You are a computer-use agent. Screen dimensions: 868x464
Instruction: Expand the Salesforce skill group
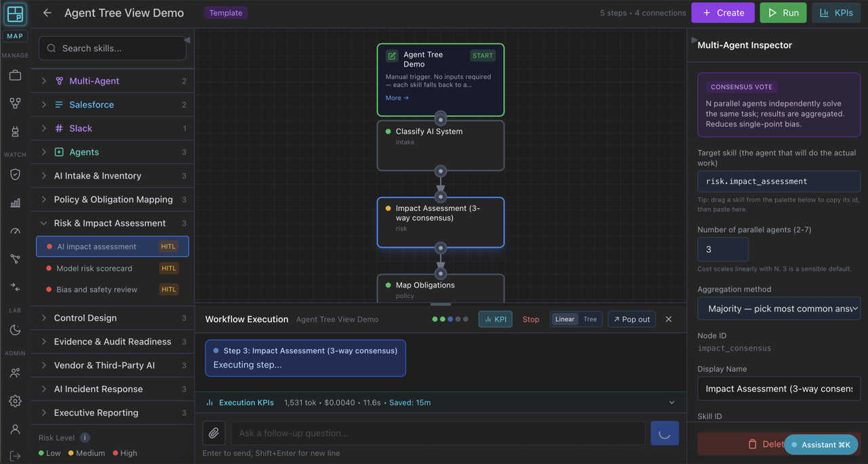click(113, 104)
